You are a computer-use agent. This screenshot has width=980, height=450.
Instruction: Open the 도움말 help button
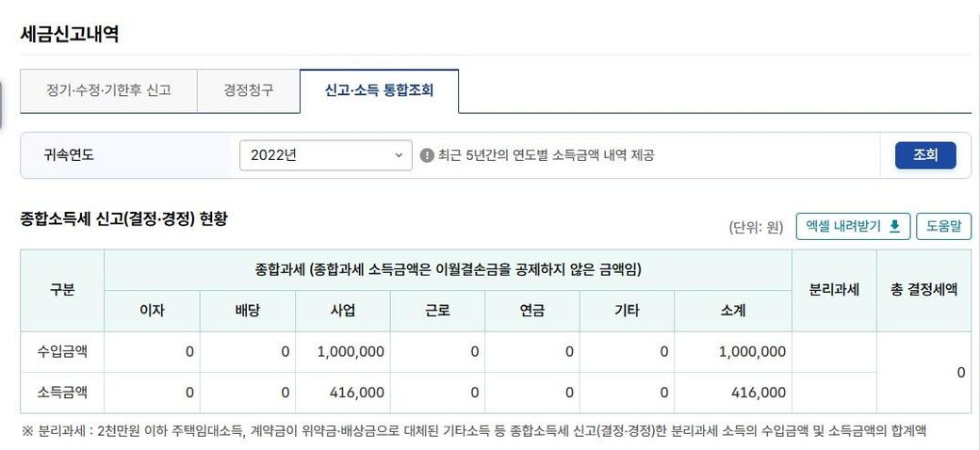coord(943,226)
